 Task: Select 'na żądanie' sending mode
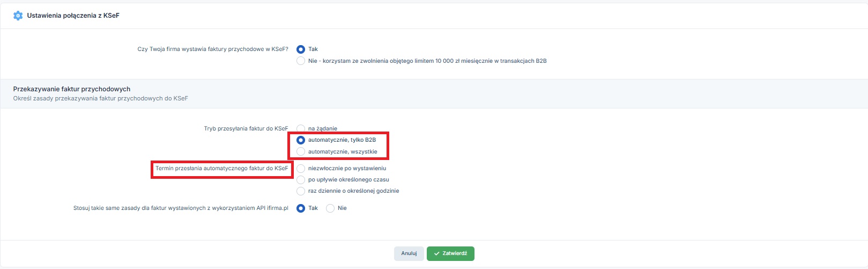tap(301, 129)
